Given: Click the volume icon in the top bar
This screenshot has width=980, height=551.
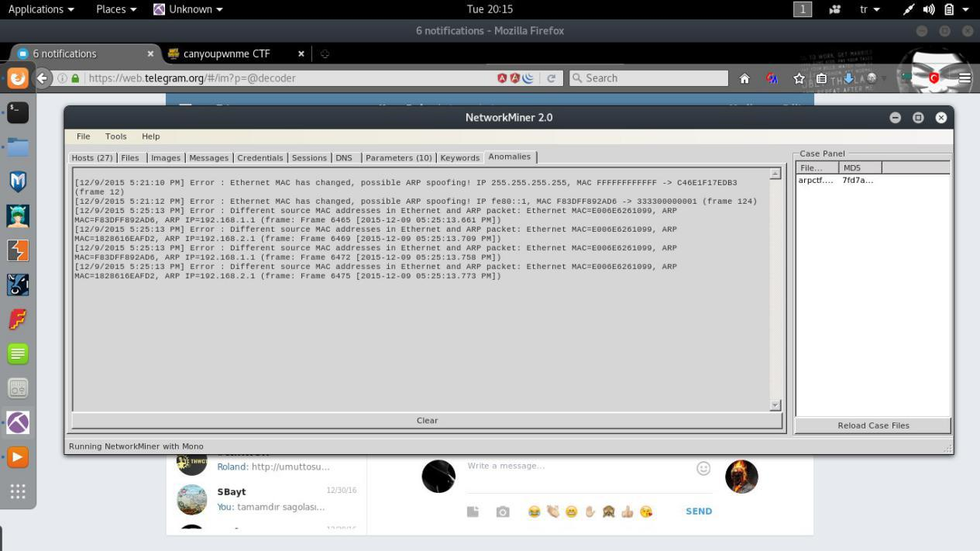Looking at the screenshot, I should click(x=929, y=9).
